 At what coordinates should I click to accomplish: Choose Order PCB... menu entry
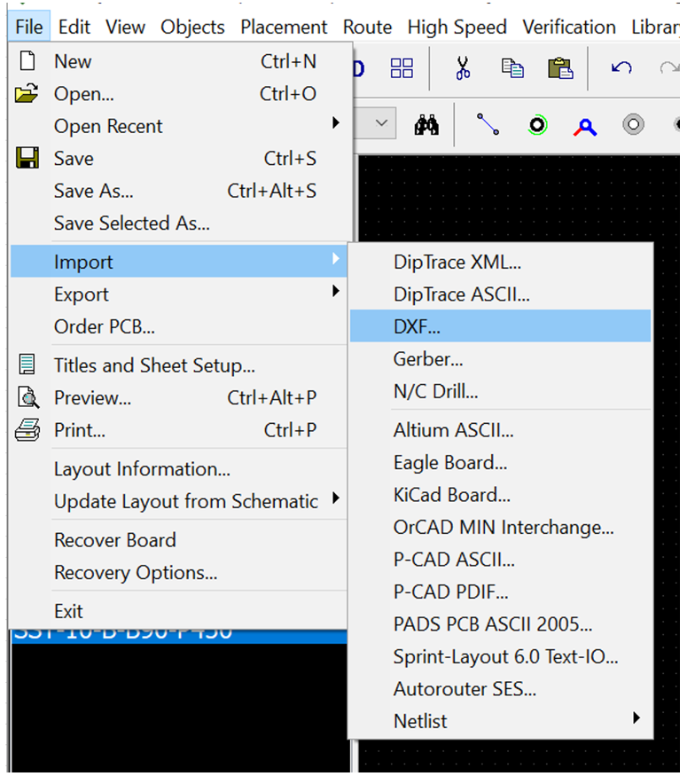coord(179,326)
